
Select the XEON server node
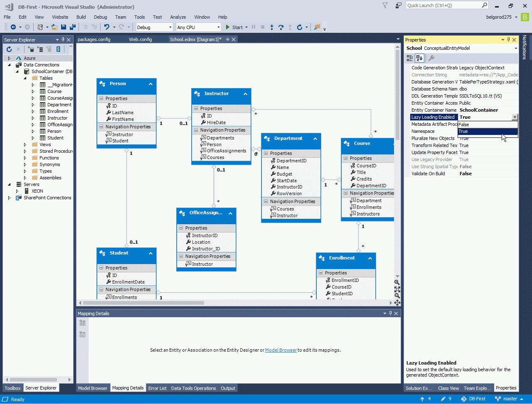coord(37,191)
